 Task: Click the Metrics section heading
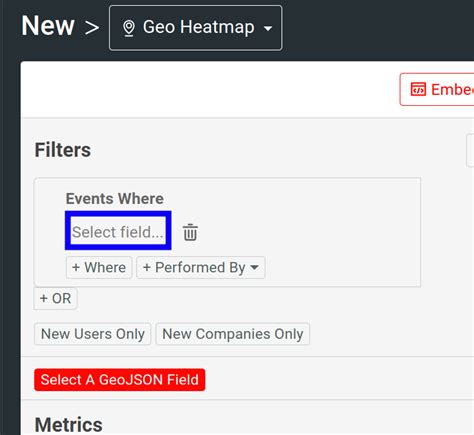tap(69, 425)
